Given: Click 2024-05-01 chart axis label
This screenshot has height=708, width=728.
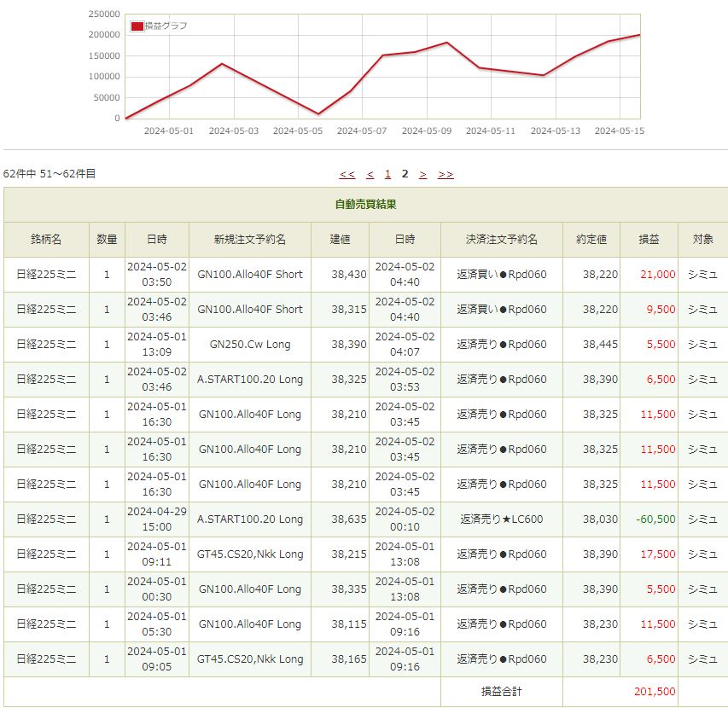Looking at the screenshot, I should point(168,131).
